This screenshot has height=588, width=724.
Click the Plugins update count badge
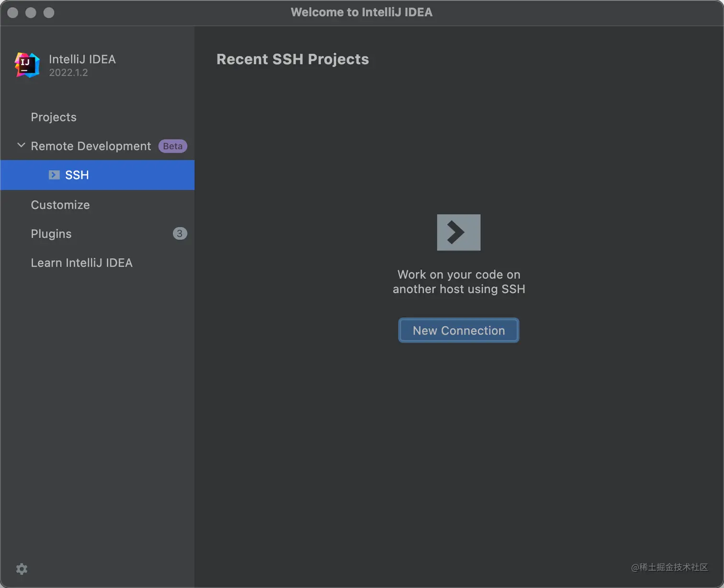tap(180, 233)
